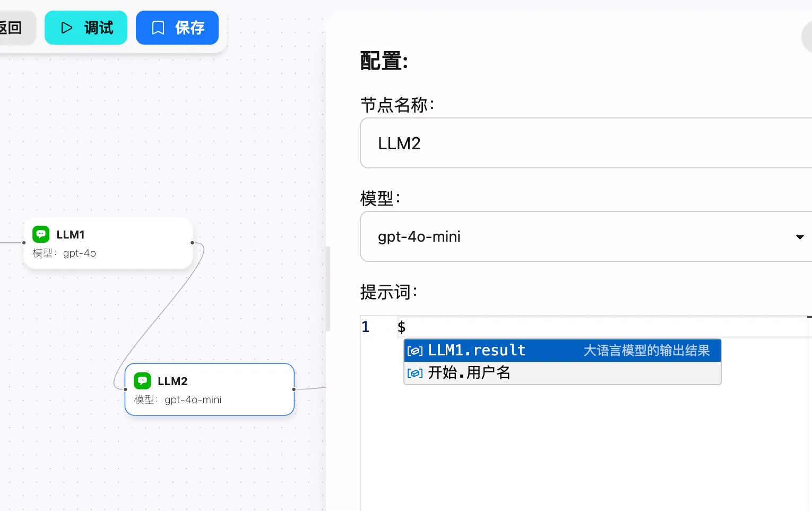Click the bookmark icon in 保存 button
The height and width of the screenshot is (511, 812).
[158, 28]
